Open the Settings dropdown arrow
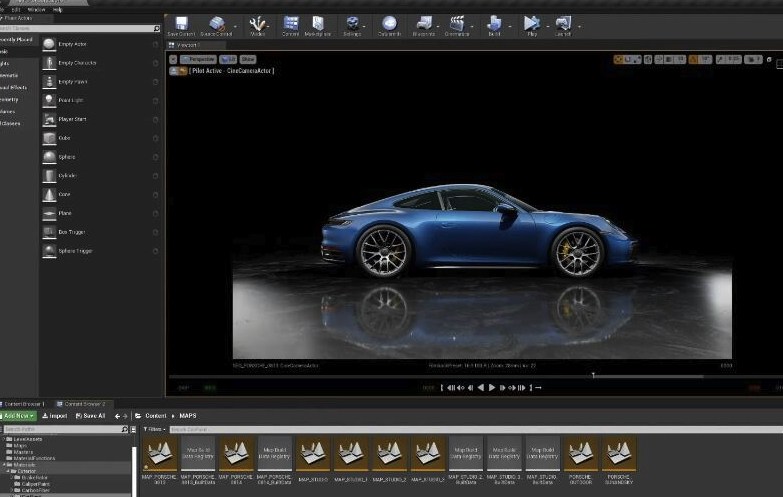The height and width of the screenshot is (497, 783). (364, 26)
